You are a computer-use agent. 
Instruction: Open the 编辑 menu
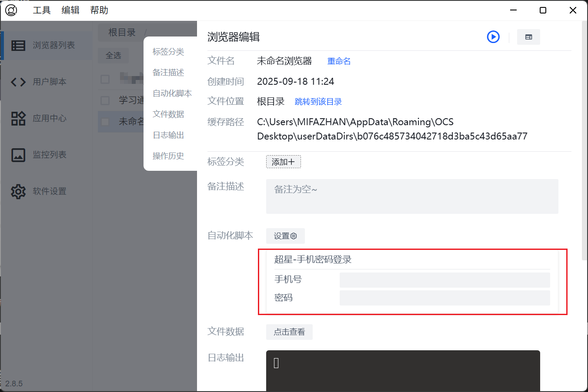coord(70,10)
